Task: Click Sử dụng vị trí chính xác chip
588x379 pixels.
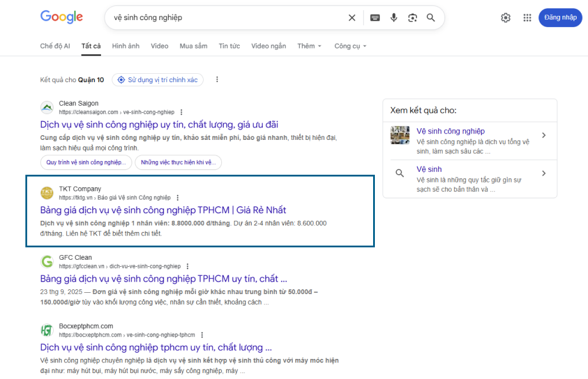Action: [158, 80]
